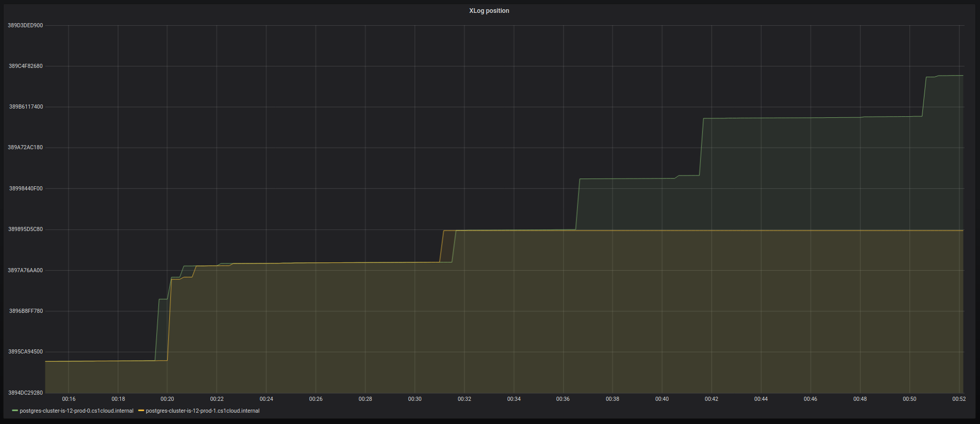
Task: Select the 3896B8FF780 y-axis label
Action: [26, 311]
